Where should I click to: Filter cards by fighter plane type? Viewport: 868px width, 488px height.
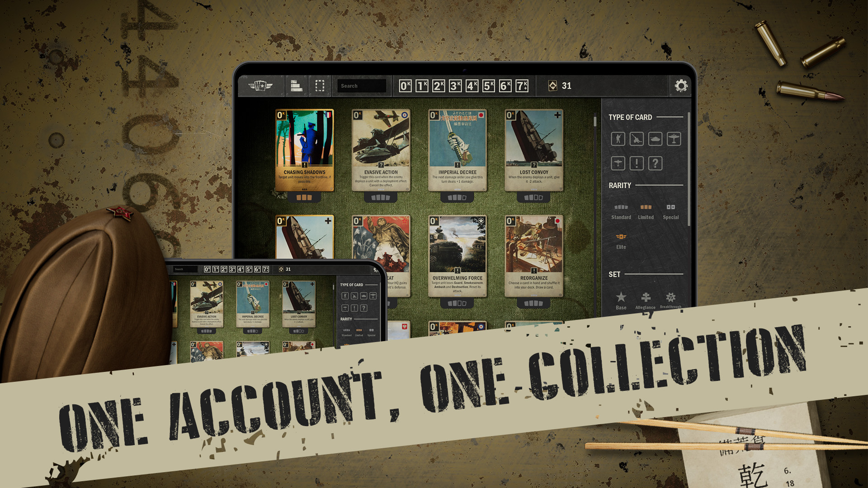(x=618, y=164)
